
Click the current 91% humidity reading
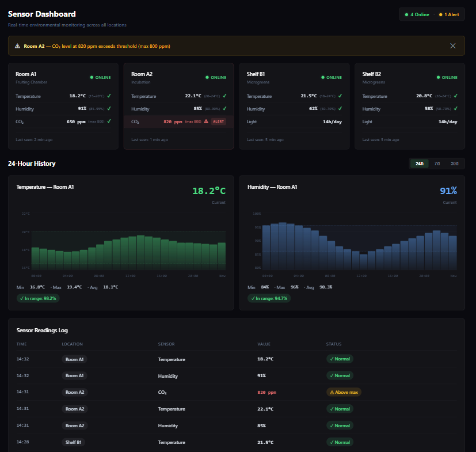(x=448, y=190)
